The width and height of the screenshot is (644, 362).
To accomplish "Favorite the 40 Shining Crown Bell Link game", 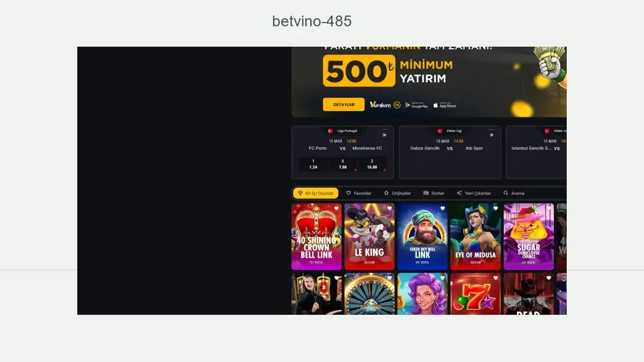I will point(336,208).
